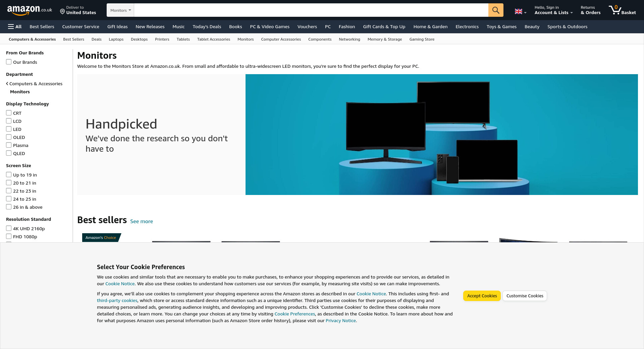
Task: Open Today's Deals page
Action: pos(207,27)
